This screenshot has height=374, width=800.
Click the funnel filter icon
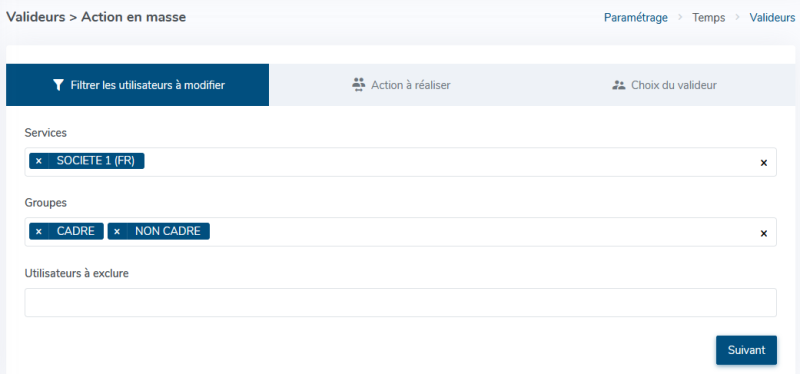click(58, 85)
